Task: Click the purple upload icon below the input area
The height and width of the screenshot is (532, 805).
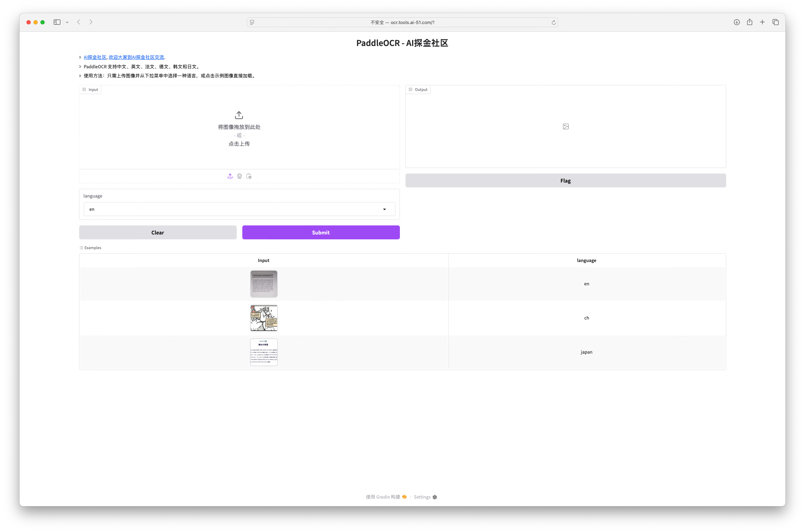Action: click(x=230, y=176)
